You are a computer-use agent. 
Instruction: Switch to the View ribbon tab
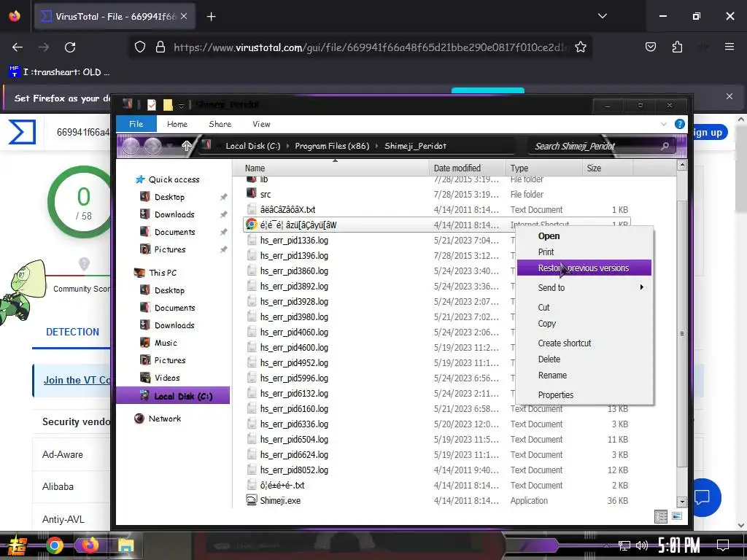pyautogui.click(x=262, y=124)
